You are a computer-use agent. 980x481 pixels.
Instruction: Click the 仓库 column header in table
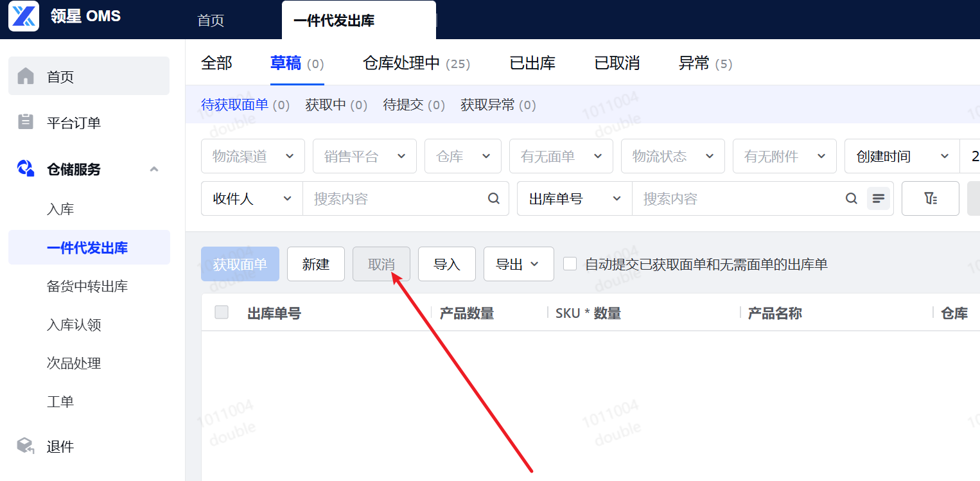954,313
